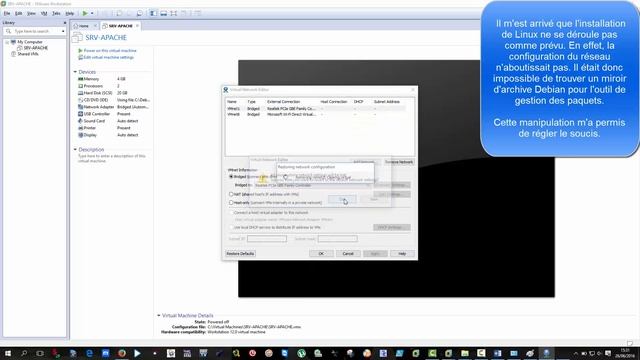Viewport: 640px width, 360px height.
Task: Click the library search field
Action: pyautogui.click(x=35, y=31)
